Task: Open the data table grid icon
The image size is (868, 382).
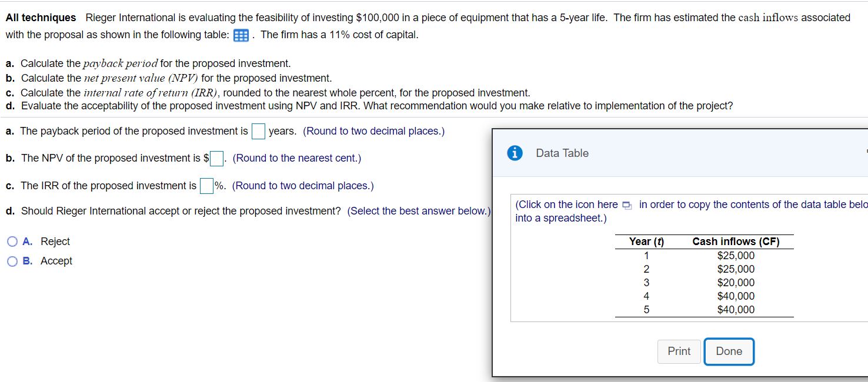Action: 241,35
